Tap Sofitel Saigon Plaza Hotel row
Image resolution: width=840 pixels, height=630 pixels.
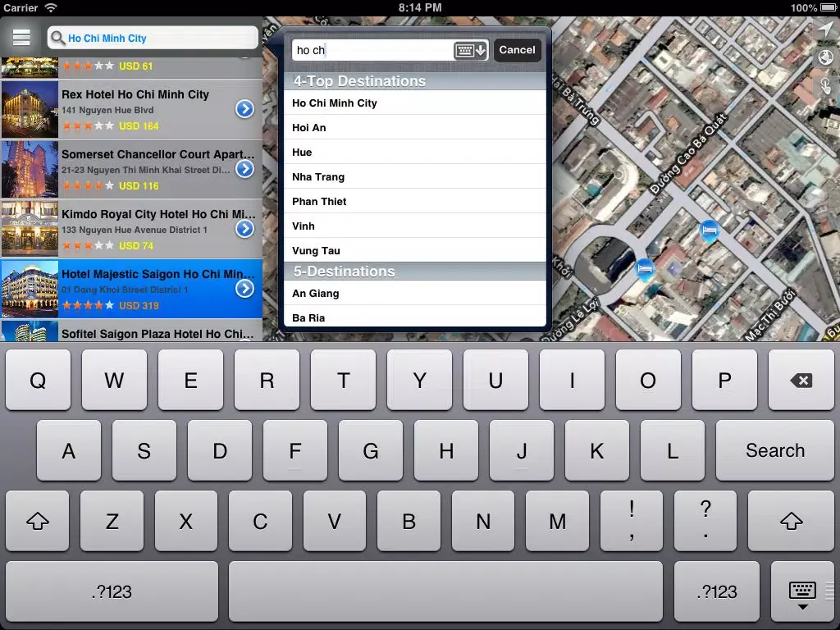pyautogui.click(x=131, y=331)
